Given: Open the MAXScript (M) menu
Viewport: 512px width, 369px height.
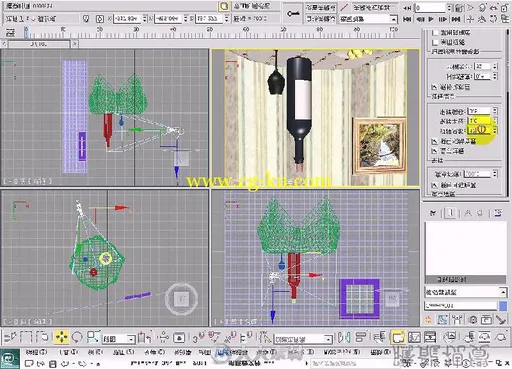Looking at the screenshot, I should [342, 352].
